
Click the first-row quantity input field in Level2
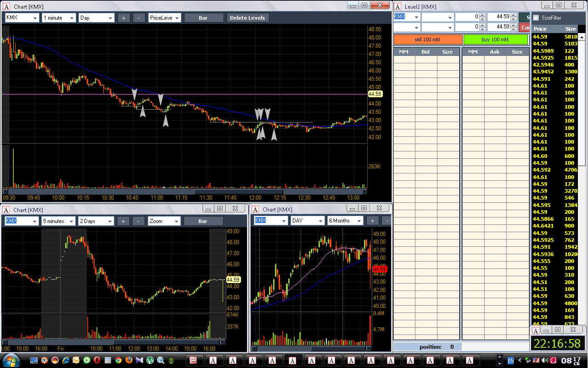467,17
